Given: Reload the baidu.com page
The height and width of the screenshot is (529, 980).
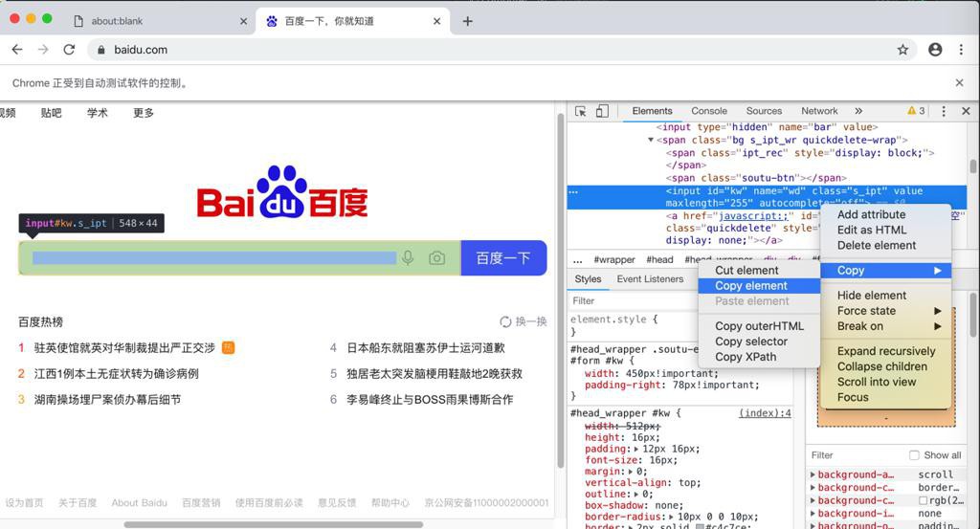Looking at the screenshot, I should click(69, 50).
